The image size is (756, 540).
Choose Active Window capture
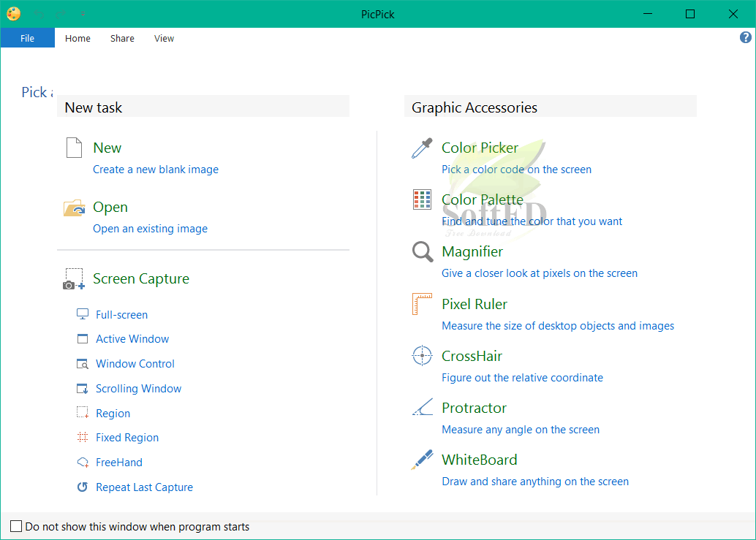pyautogui.click(x=132, y=338)
